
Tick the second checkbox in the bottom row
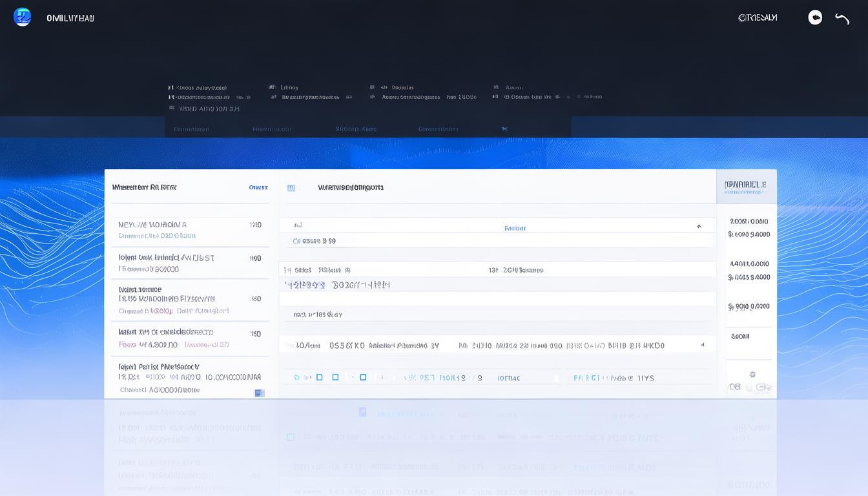[335, 377]
